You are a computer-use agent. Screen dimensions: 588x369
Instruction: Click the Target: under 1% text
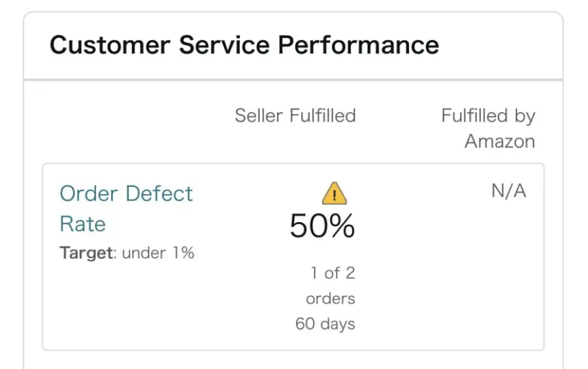tap(127, 253)
